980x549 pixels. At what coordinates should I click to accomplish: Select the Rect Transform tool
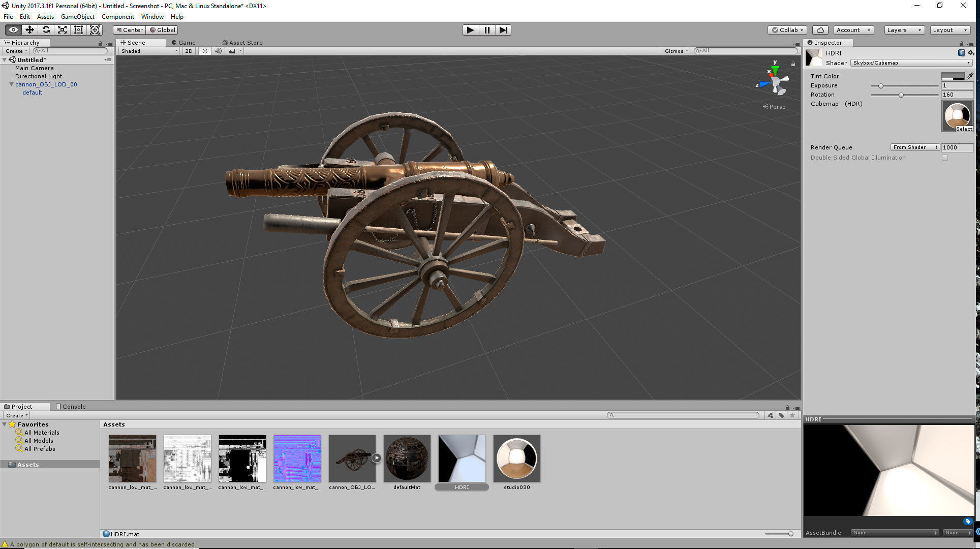pos(78,29)
